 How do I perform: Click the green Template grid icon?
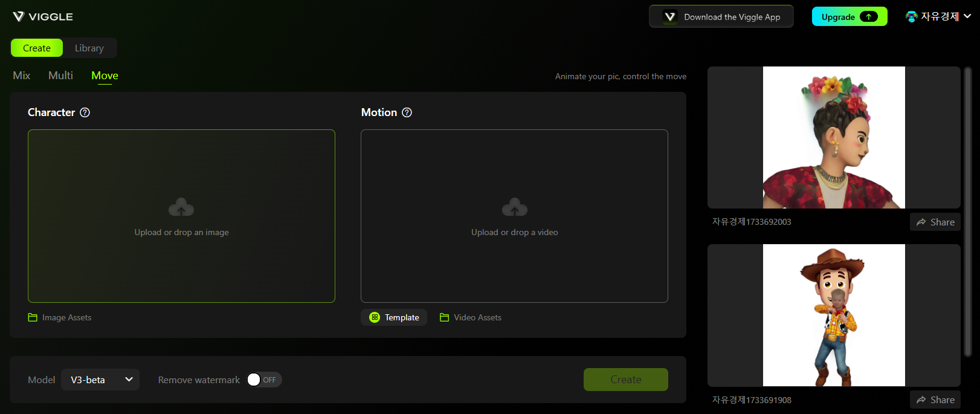(x=375, y=317)
